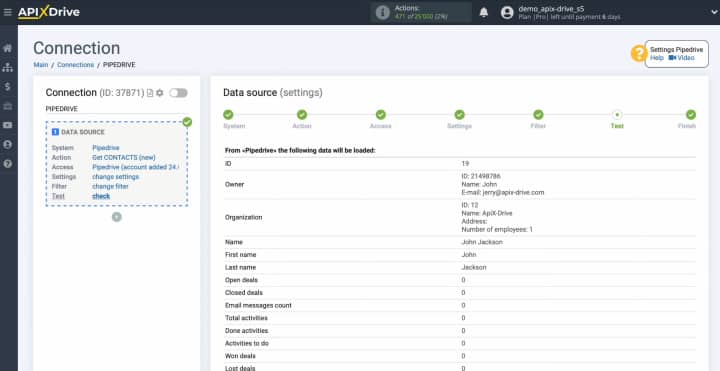This screenshot has width=720, height=371.
Task: Open notifications bell icon
Action: tap(484, 12)
